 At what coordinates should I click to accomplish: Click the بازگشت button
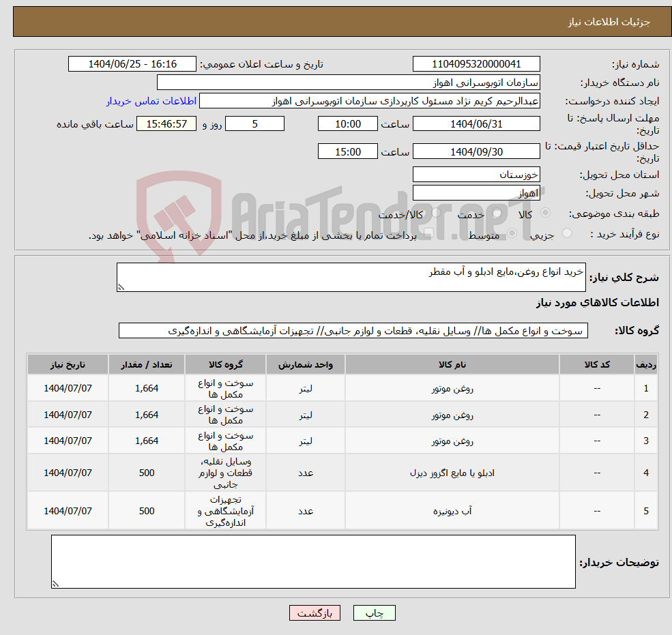coord(315,612)
